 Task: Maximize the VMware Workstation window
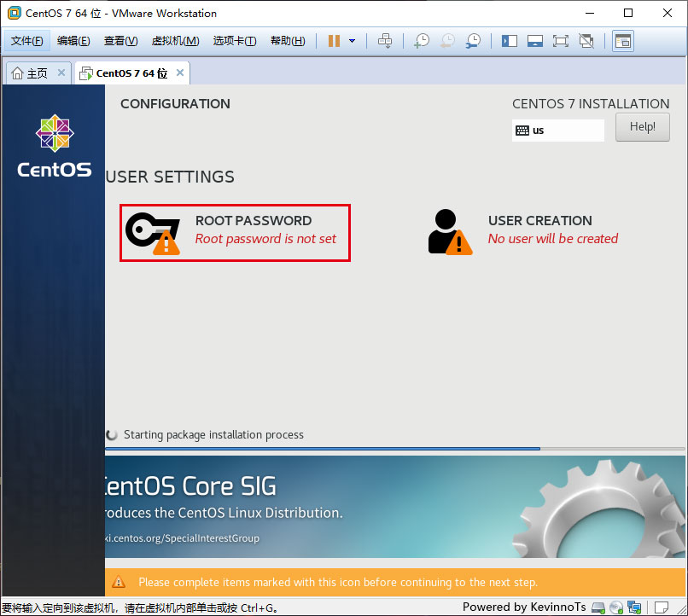(628, 13)
